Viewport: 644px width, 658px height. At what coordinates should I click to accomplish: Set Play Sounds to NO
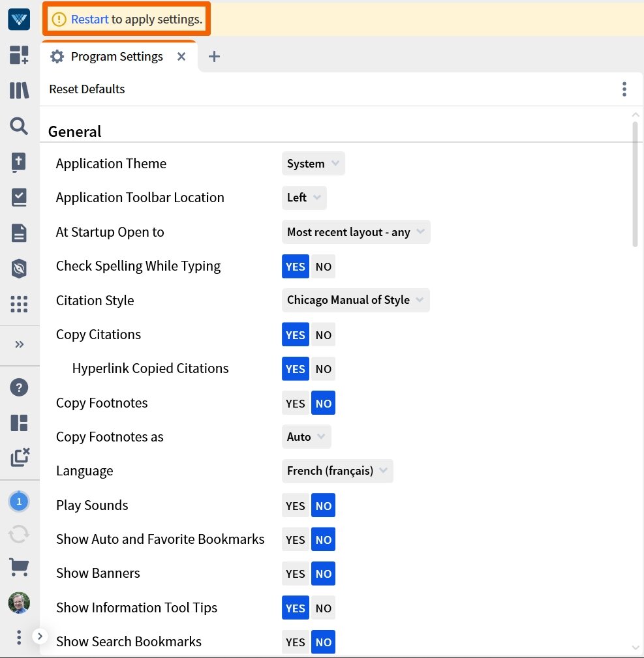(x=323, y=505)
